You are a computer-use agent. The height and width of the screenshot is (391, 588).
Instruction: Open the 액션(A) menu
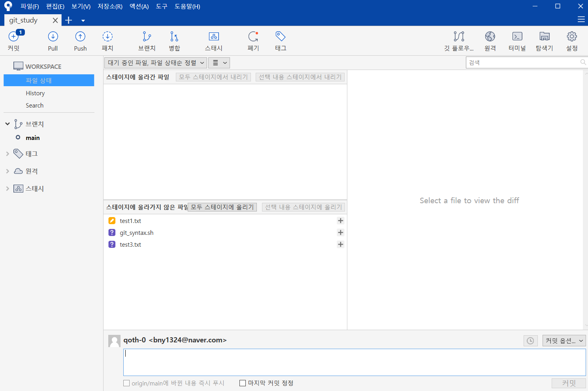139,6
